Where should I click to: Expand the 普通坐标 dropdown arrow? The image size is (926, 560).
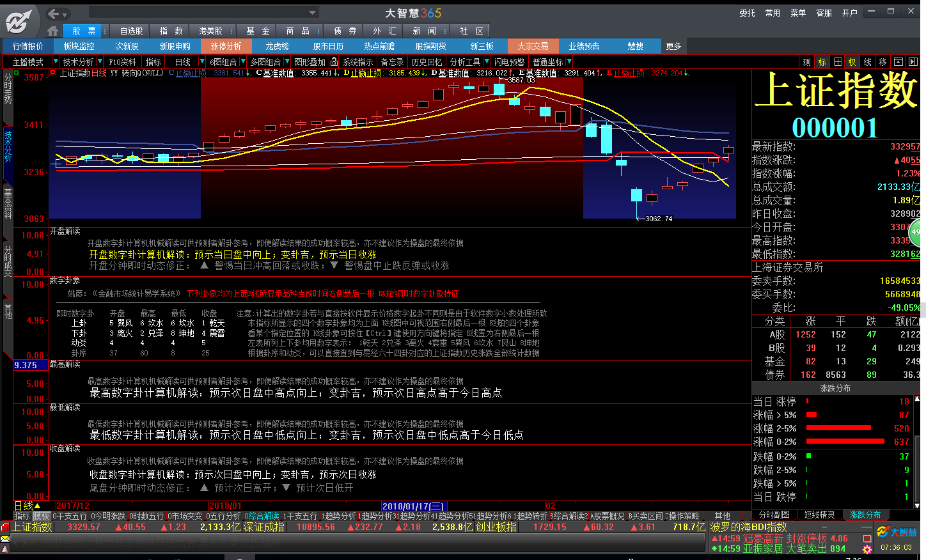[569, 62]
